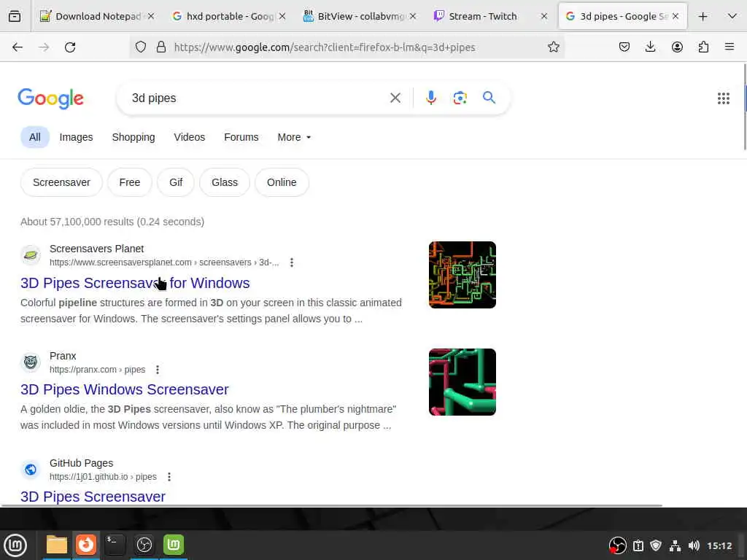Bookmark this page with the star

point(553,47)
